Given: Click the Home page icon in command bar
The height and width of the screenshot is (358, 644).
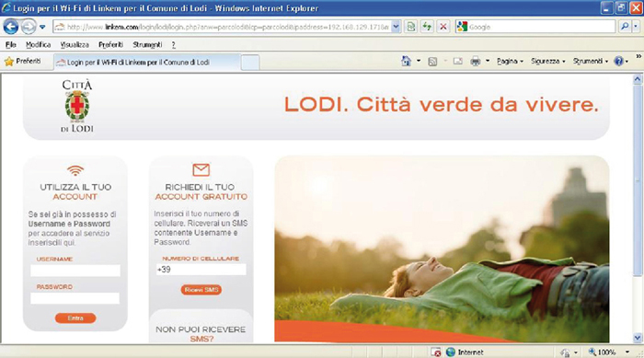Looking at the screenshot, I should [x=406, y=62].
